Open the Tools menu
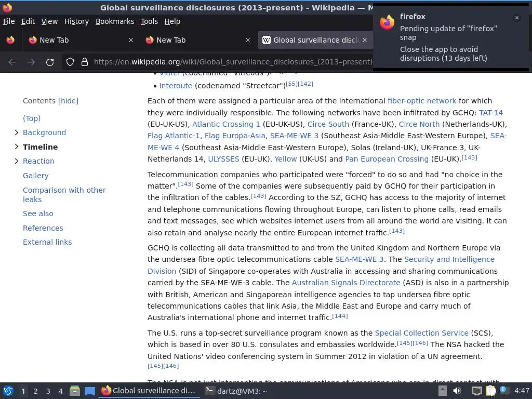 point(149,21)
